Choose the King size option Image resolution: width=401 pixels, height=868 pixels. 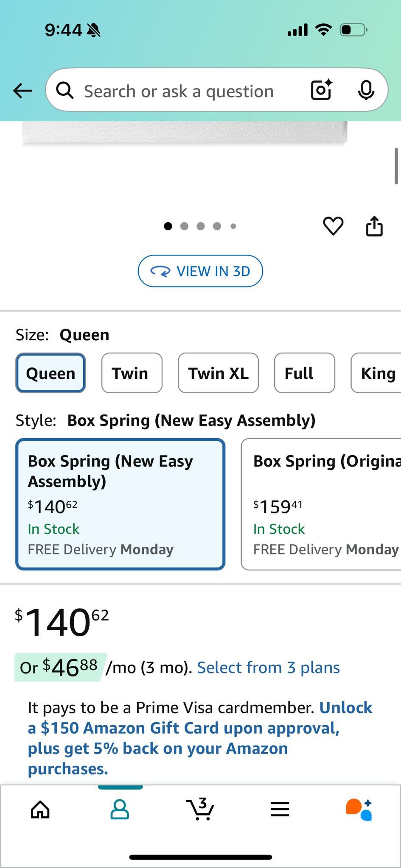click(377, 373)
